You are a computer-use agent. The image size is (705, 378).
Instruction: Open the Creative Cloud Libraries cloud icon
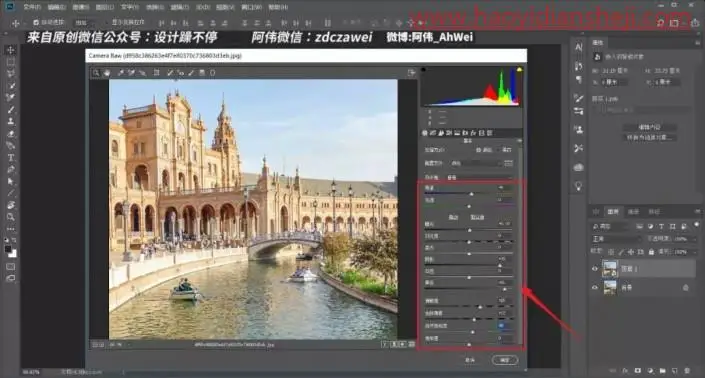coord(579,167)
